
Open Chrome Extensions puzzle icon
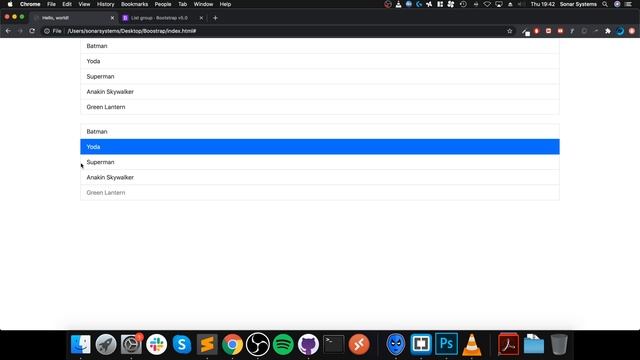(608, 31)
